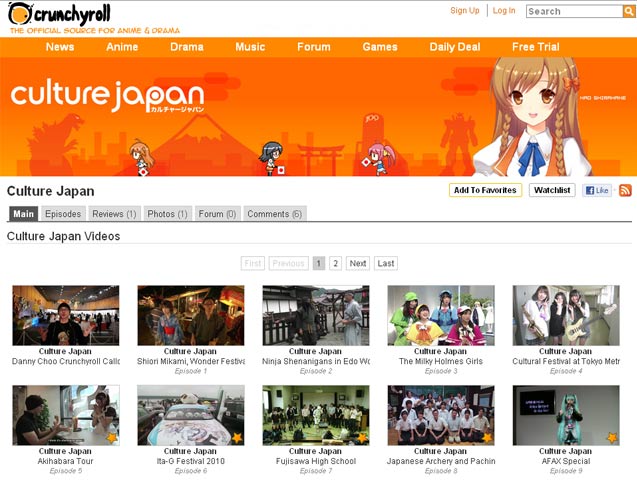The height and width of the screenshot is (482, 637).
Task: Select page 1 in pagination
Action: [319, 263]
